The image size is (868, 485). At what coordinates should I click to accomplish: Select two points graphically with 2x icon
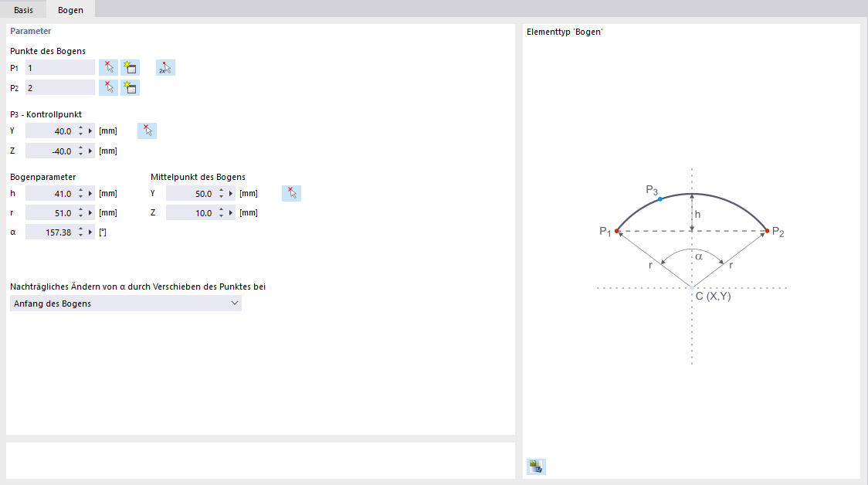pos(165,67)
